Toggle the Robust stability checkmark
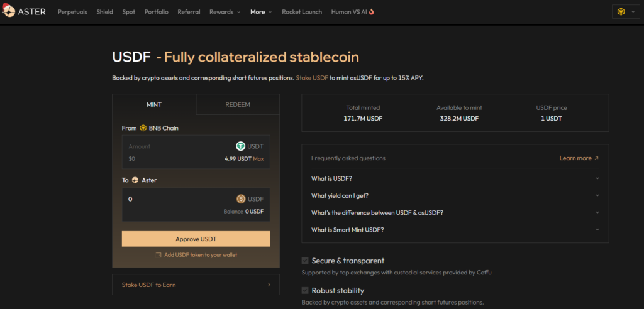The image size is (644, 309). 306,291
